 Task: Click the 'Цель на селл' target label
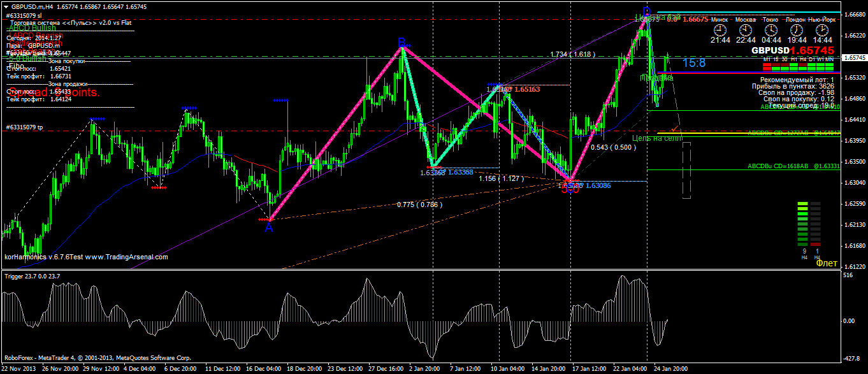pyautogui.click(x=657, y=138)
